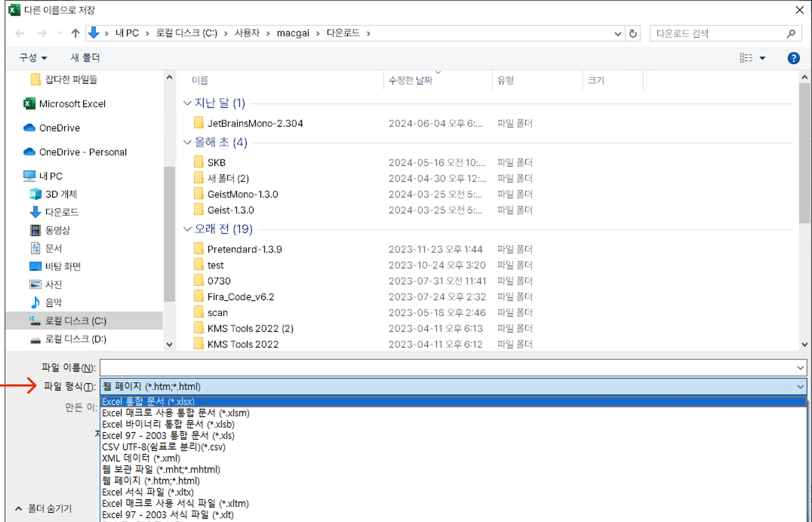The width and height of the screenshot is (812, 522).
Task: Click the 새 폴더 button
Action: pyautogui.click(x=85, y=58)
